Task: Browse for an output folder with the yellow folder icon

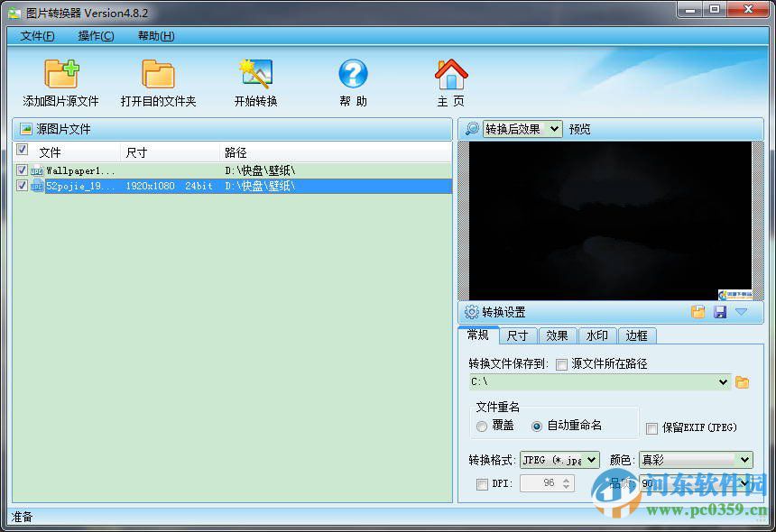Action: coord(742,382)
